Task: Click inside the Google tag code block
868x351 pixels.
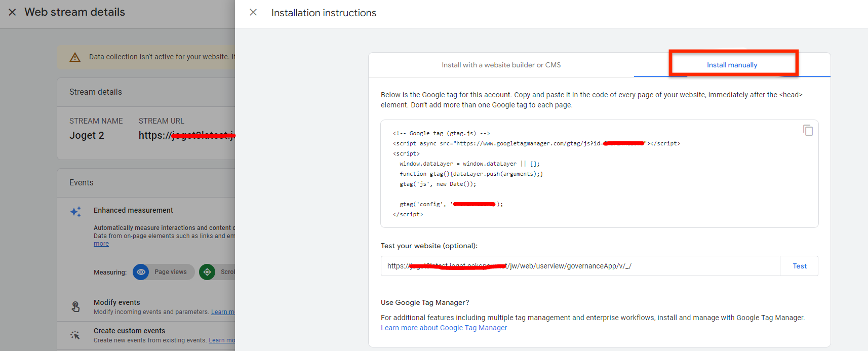Action: coord(600,174)
